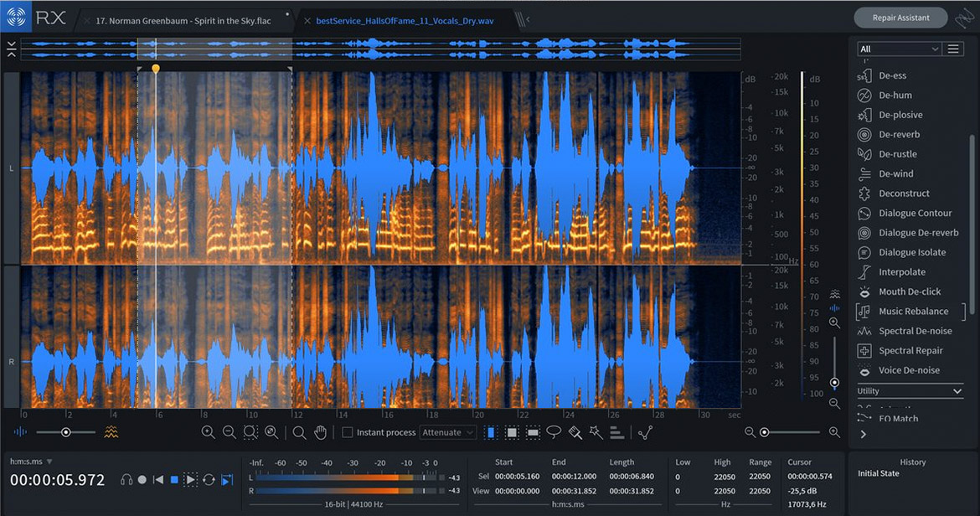The width and height of the screenshot is (980, 516).
Task: Close the Vocals_Dry.wav tab
Action: (307, 21)
